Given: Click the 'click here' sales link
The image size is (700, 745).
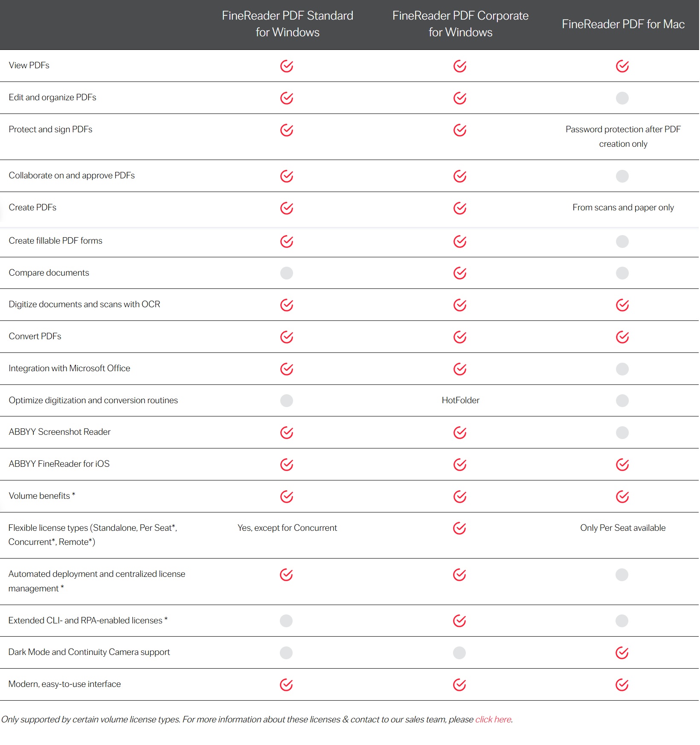Looking at the screenshot, I should pyautogui.click(x=493, y=719).
